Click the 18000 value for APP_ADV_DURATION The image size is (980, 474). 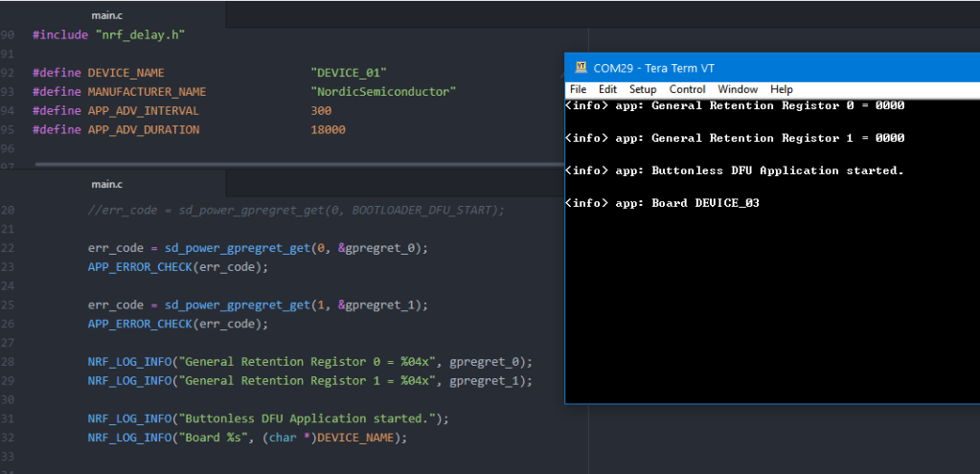[x=328, y=129]
